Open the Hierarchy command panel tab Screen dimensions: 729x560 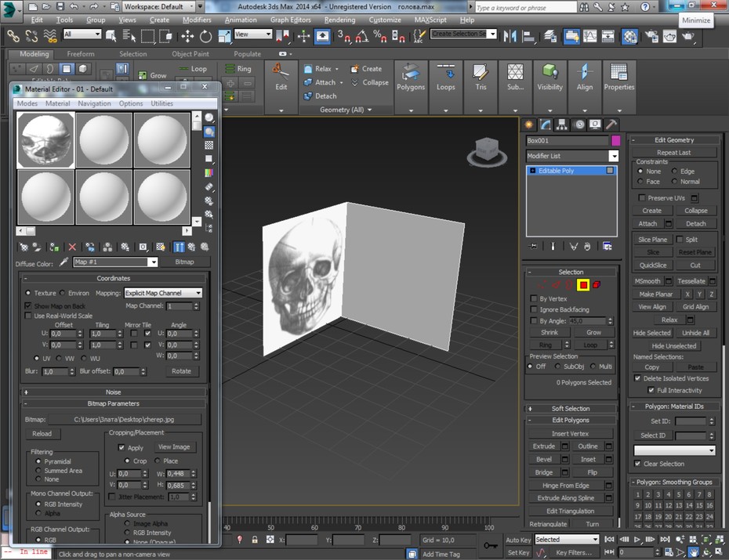point(561,125)
